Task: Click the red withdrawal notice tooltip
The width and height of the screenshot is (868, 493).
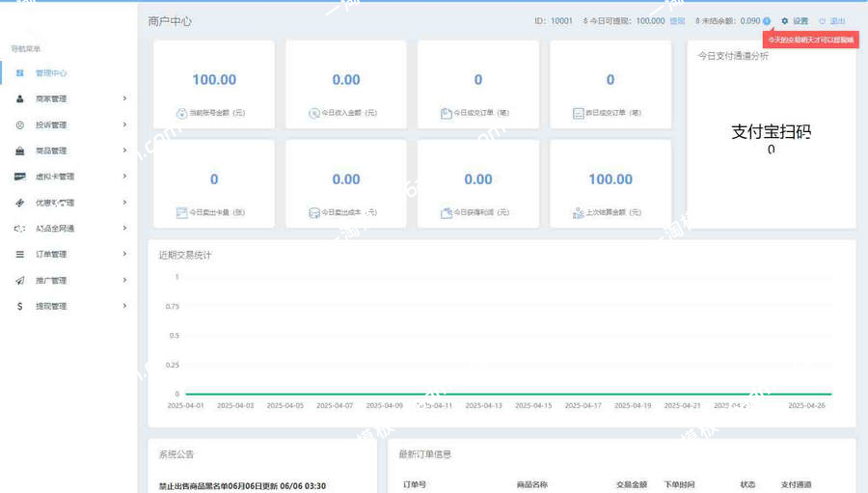Action: point(810,40)
